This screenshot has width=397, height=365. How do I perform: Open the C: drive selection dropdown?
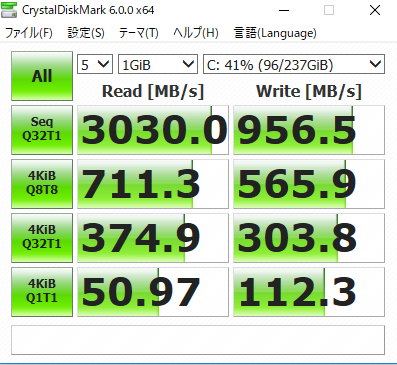pyautogui.click(x=294, y=64)
